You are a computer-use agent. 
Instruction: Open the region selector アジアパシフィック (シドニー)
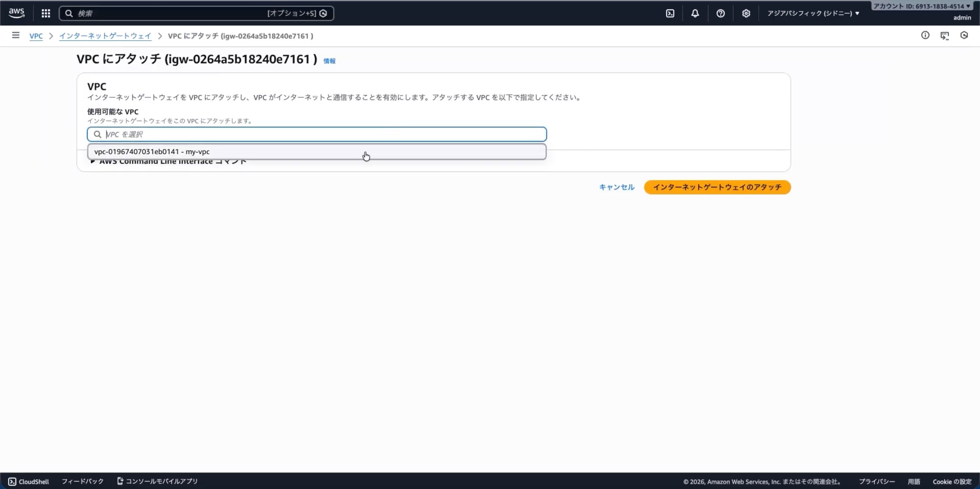coord(813,13)
